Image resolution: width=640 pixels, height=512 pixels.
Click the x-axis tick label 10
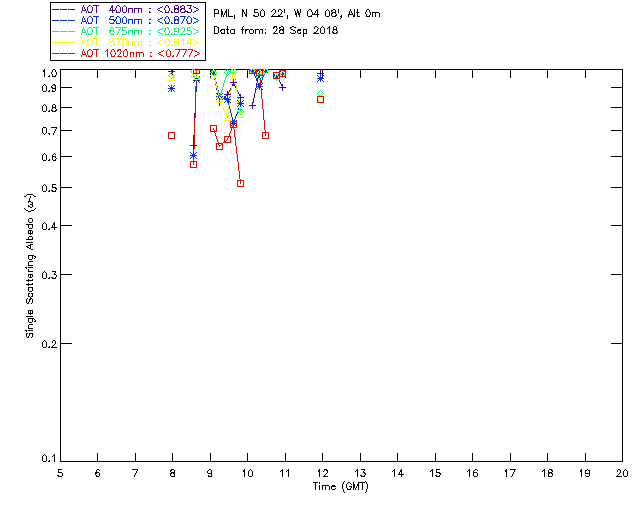click(247, 473)
